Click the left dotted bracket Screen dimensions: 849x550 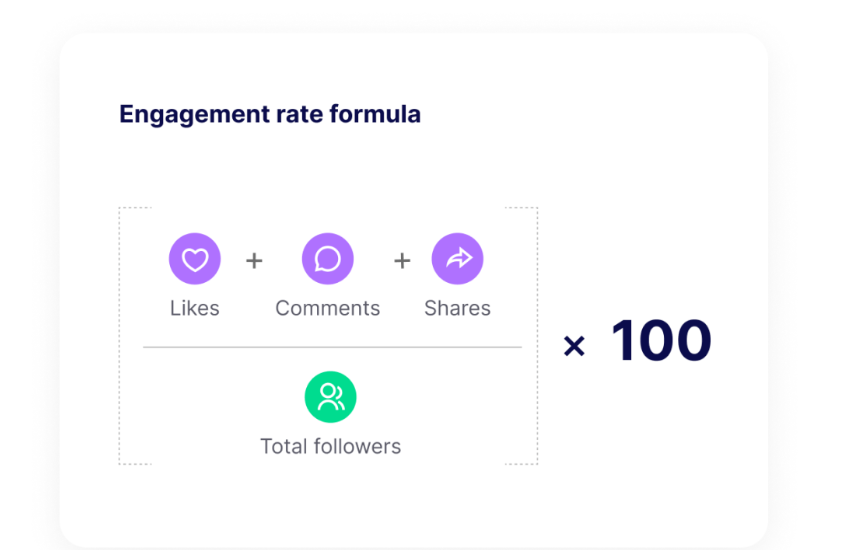coord(135,336)
